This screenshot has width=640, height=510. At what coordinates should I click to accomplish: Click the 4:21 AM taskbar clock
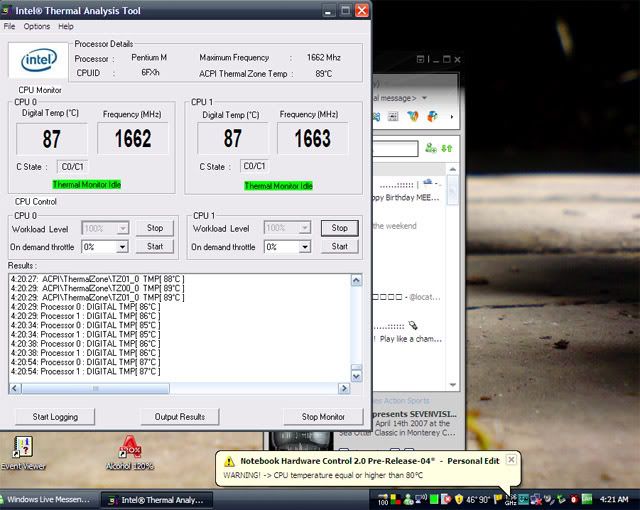(x=613, y=499)
